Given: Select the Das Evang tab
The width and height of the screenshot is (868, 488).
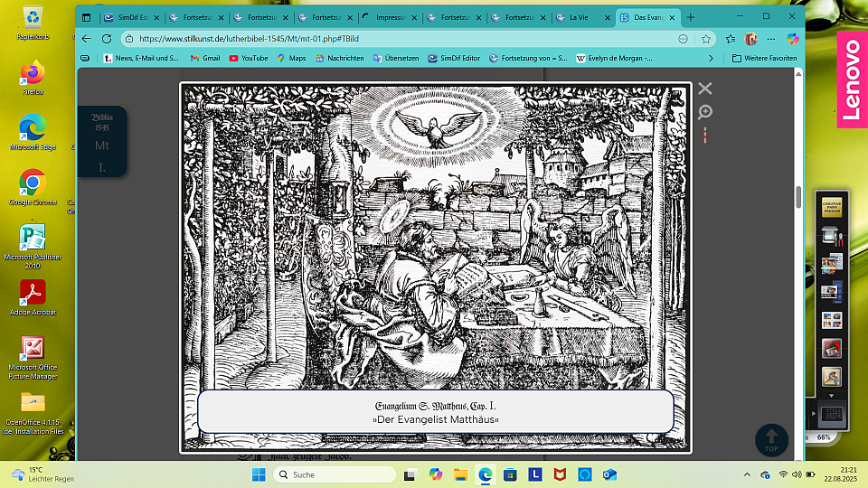Looking at the screenshot, I should point(647,18).
